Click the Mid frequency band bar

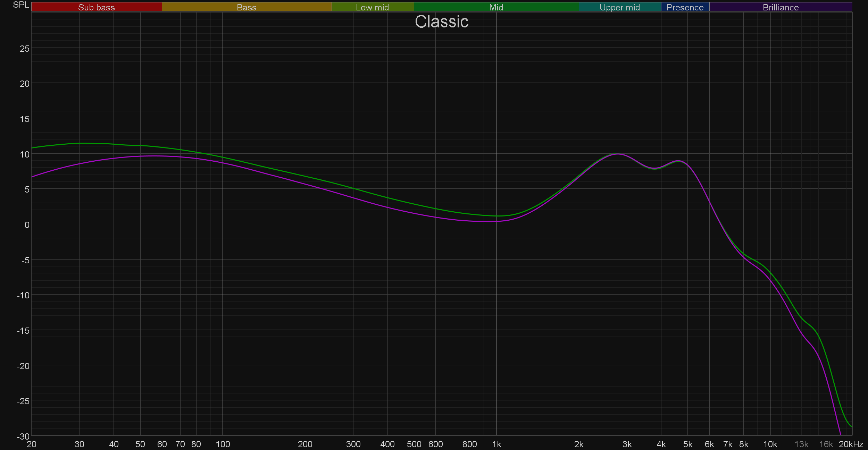496,7
